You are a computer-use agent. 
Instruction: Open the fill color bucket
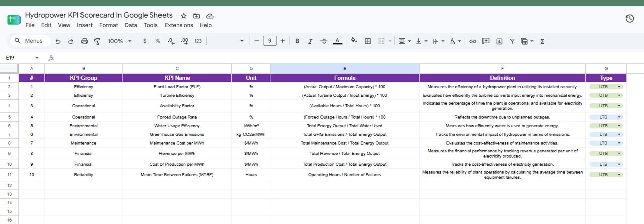click(x=354, y=41)
